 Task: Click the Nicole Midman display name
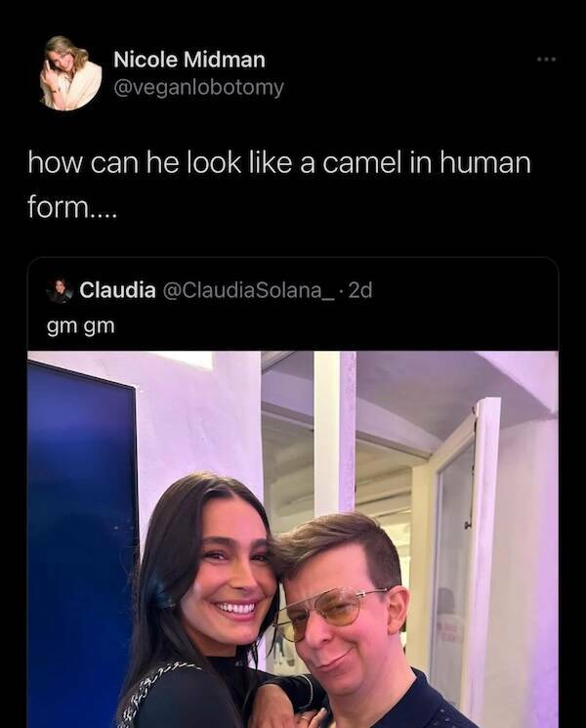(x=189, y=60)
